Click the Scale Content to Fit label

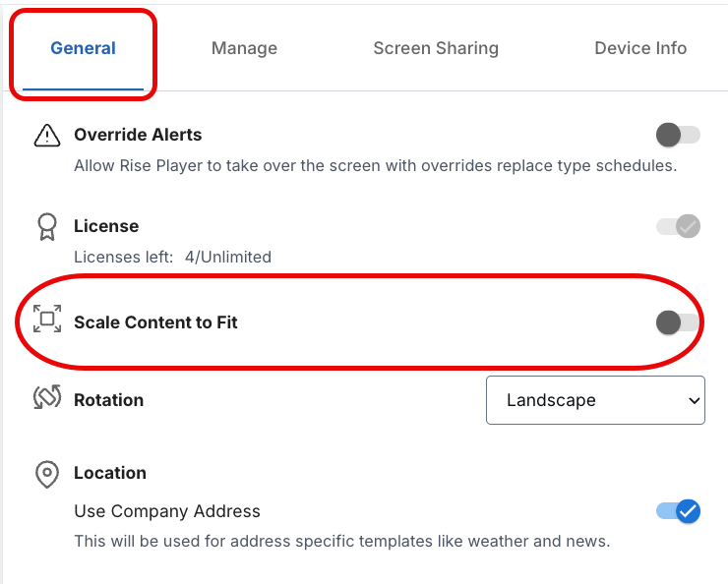click(x=155, y=322)
